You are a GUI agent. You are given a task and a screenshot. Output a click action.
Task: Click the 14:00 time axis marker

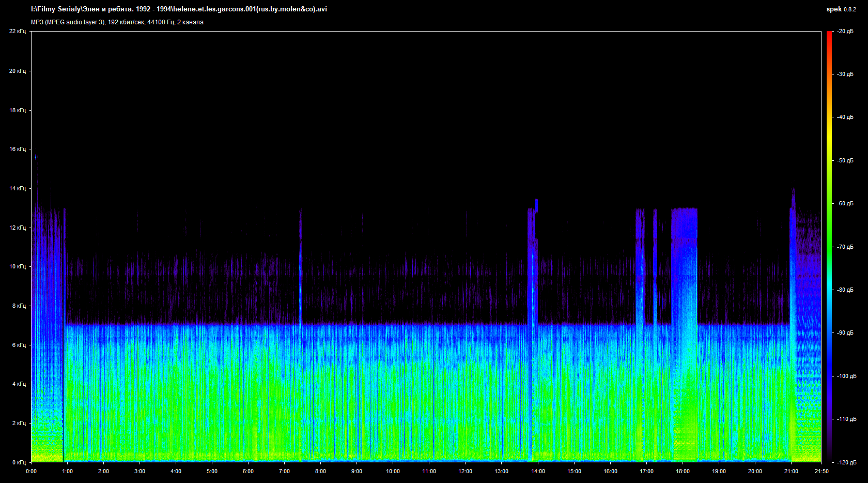click(538, 471)
